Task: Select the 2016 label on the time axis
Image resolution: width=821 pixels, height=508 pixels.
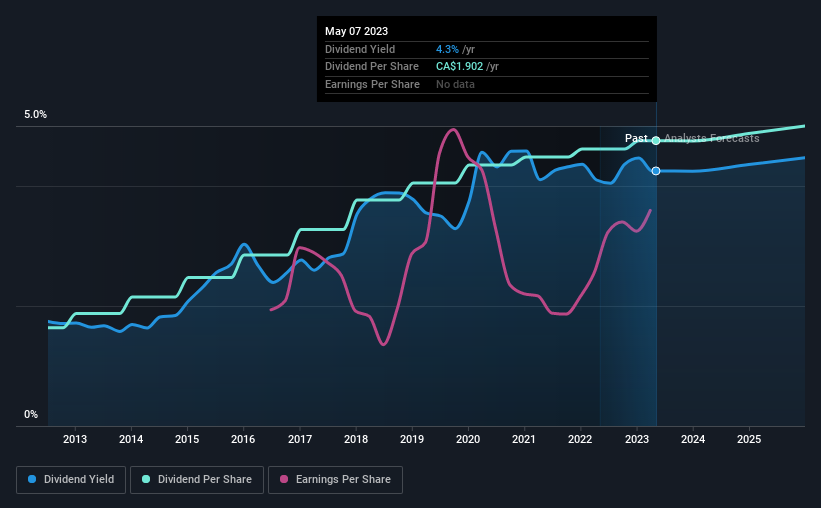Action: click(243, 439)
